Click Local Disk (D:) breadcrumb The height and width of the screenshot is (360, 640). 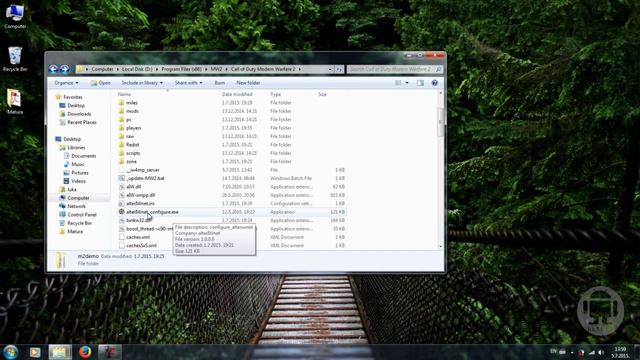pos(137,69)
